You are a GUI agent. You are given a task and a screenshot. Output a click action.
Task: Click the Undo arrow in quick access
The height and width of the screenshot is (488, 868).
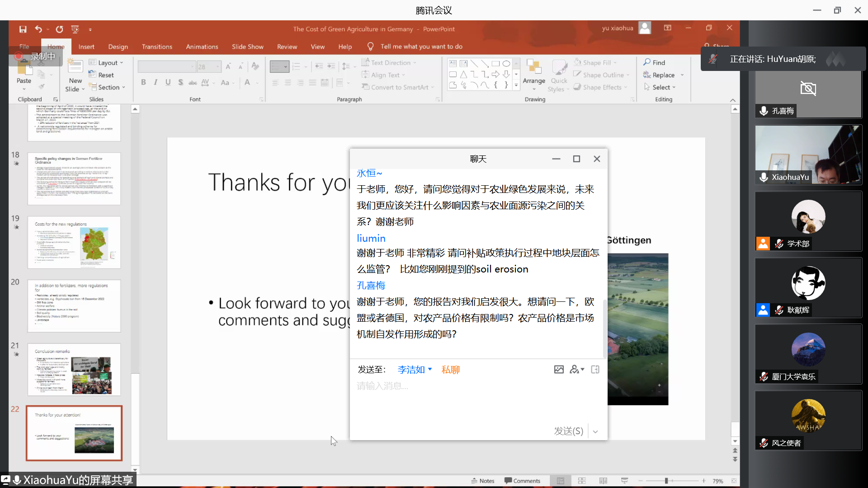click(38, 29)
